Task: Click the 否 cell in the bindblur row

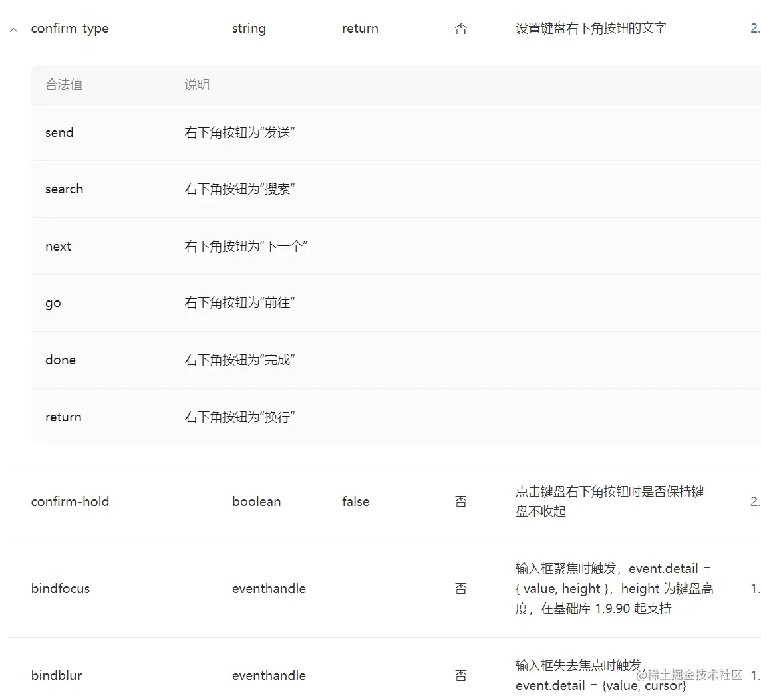Action: point(460,676)
